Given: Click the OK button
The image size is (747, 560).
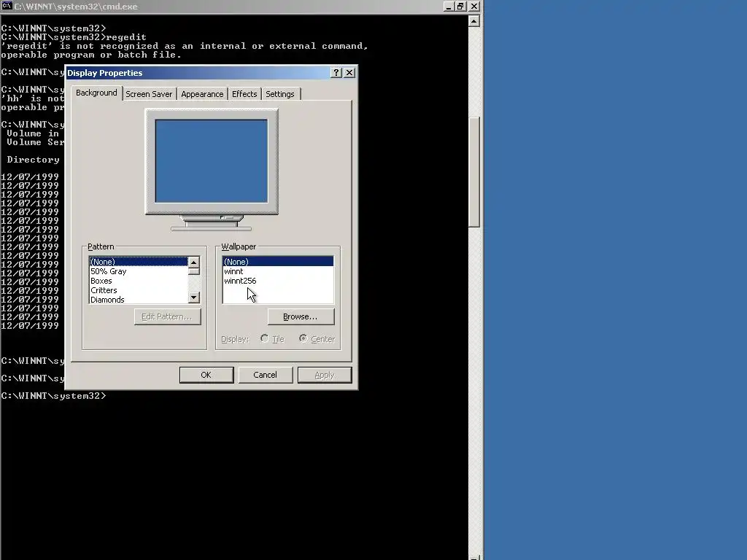Looking at the screenshot, I should pos(206,375).
